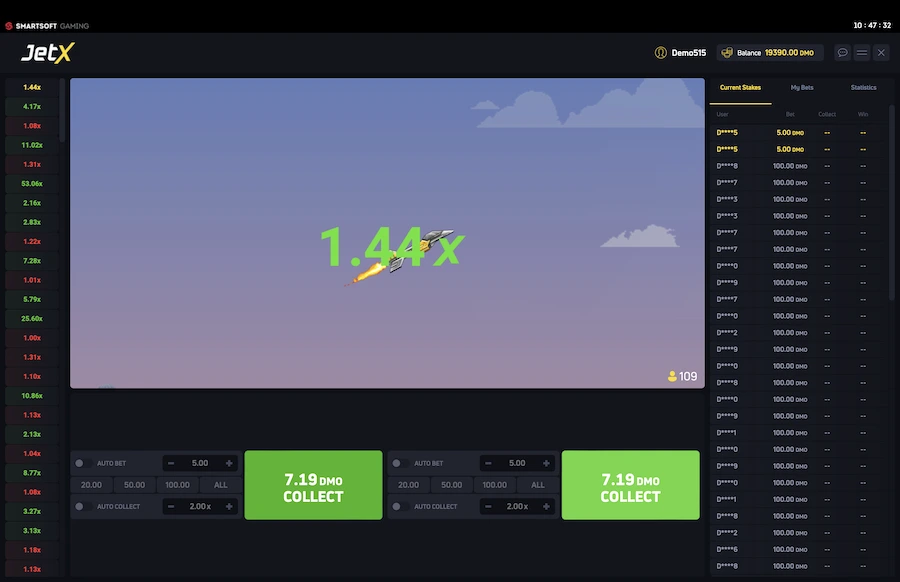
Task: Decrease right panel bet amount with minus
Action: pos(488,463)
